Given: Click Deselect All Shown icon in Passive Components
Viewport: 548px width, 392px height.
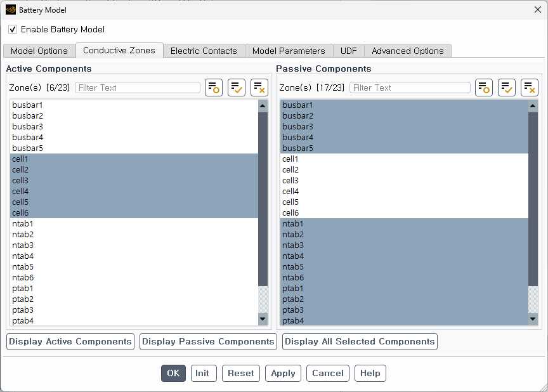Looking at the screenshot, I should coord(530,88).
